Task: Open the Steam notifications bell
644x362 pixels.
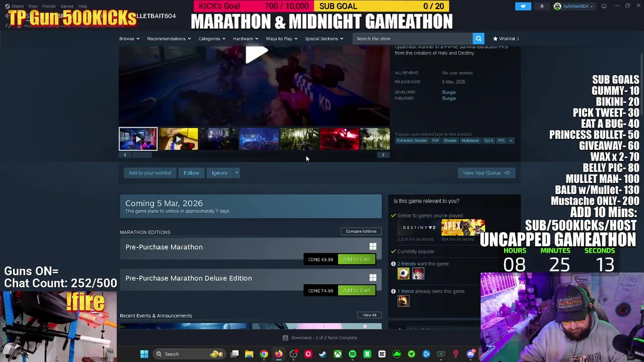Action: click(542, 6)
